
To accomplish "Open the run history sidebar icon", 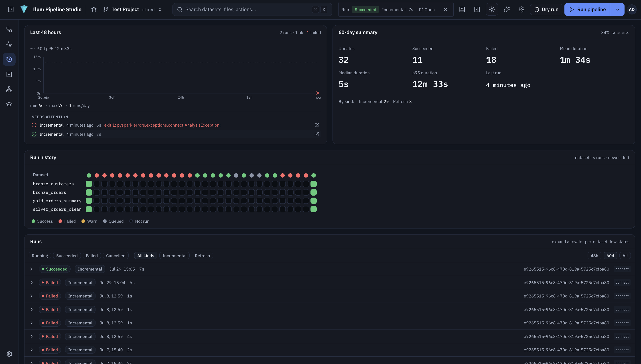I will (9, 59).
